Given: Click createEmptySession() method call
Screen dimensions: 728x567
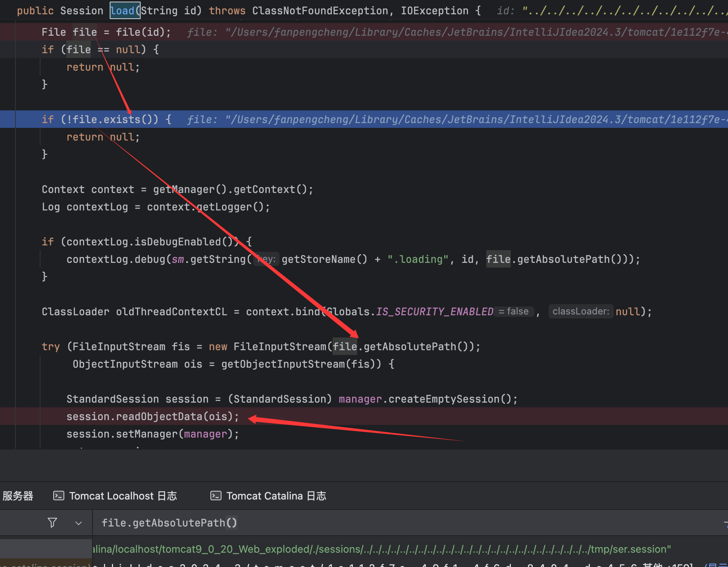Looking at the screenshot, I should pos(453,399).
